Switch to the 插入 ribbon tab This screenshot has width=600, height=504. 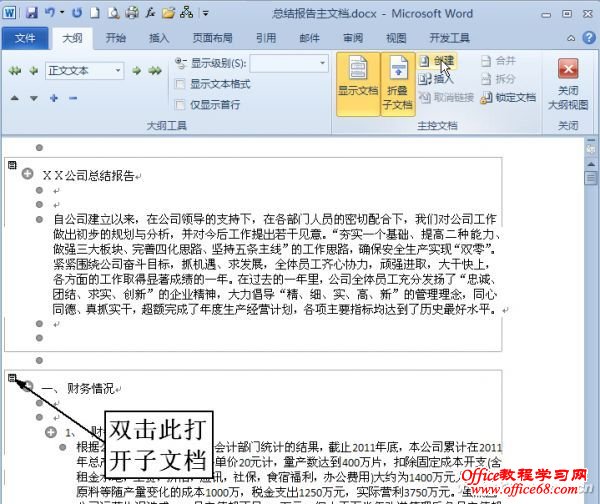[159, 38]
